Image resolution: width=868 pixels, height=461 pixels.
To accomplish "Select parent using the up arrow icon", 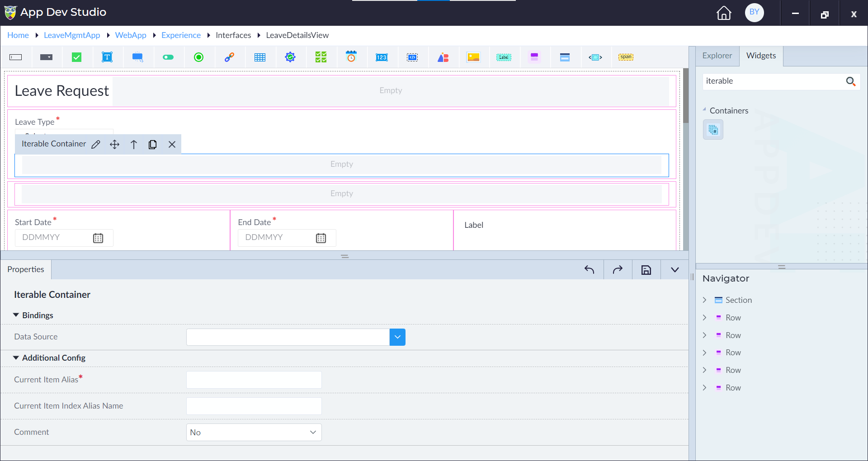I will click(x=134, y=145).
